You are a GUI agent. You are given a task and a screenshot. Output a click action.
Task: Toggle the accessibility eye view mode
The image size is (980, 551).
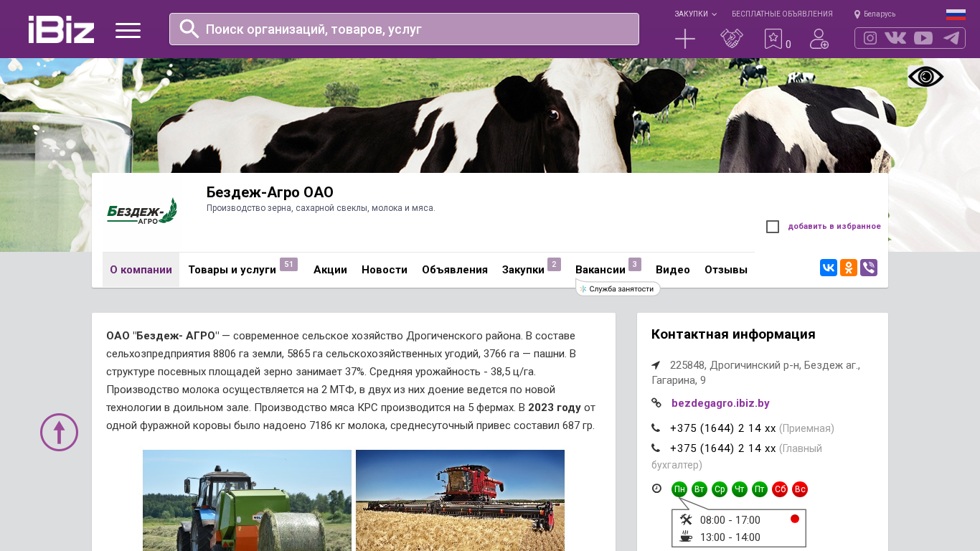point(925,77)
